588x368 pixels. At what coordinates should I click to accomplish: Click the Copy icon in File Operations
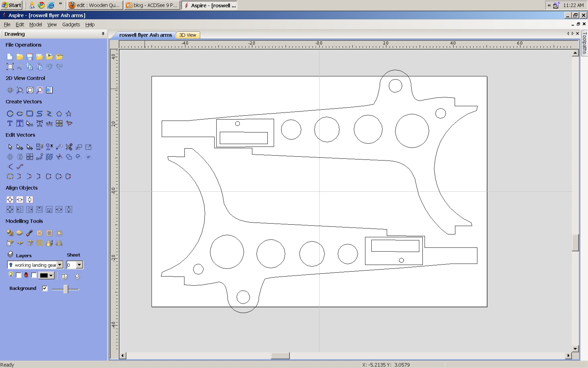pos(30,67)
